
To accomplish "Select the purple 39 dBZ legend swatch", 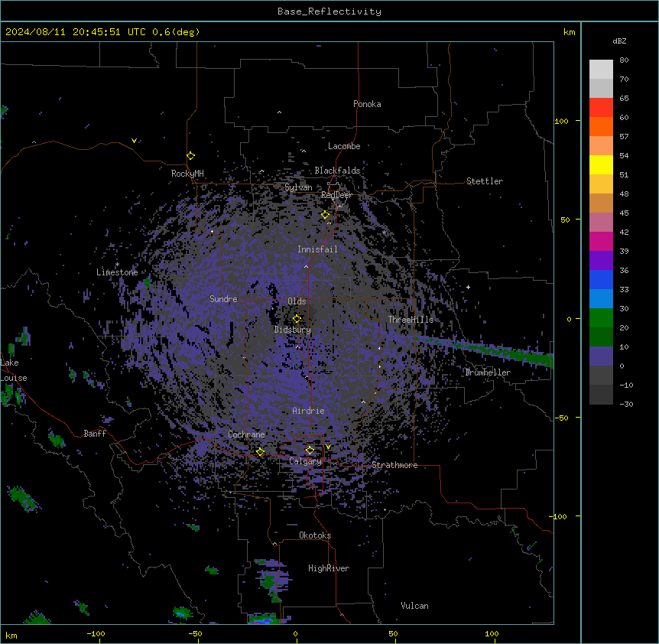I will tap(601, 260).
